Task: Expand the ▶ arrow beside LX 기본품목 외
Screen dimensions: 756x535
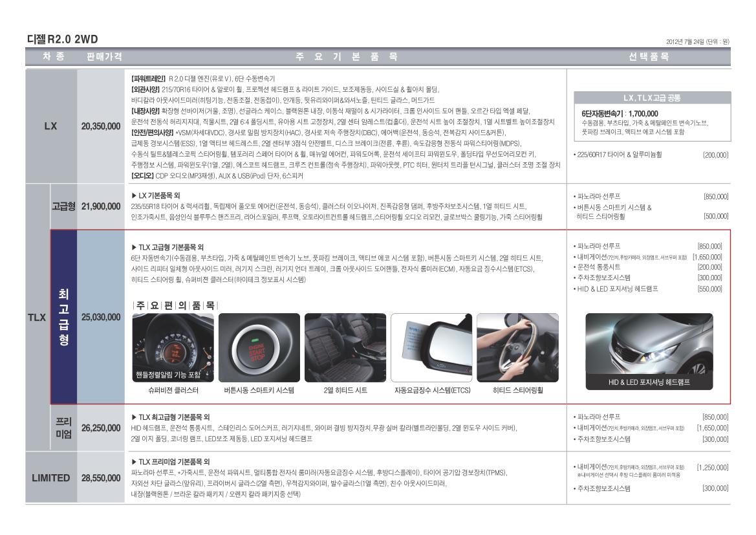Action: tap(133, 195)
